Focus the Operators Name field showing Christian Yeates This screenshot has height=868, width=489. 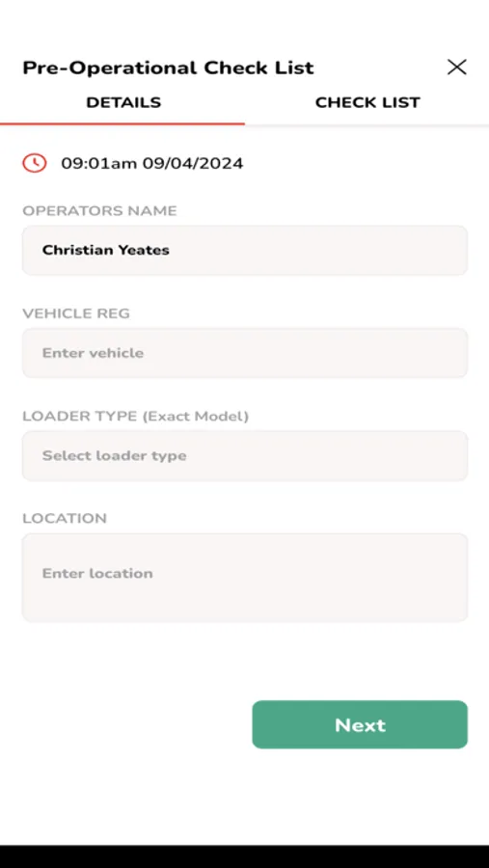tap(245, 250)
